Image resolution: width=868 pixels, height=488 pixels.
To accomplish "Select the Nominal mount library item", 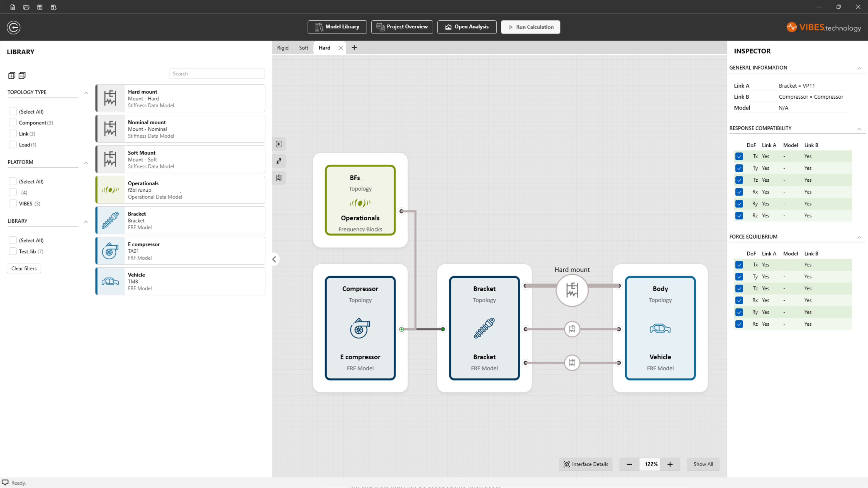I will 180,129.
